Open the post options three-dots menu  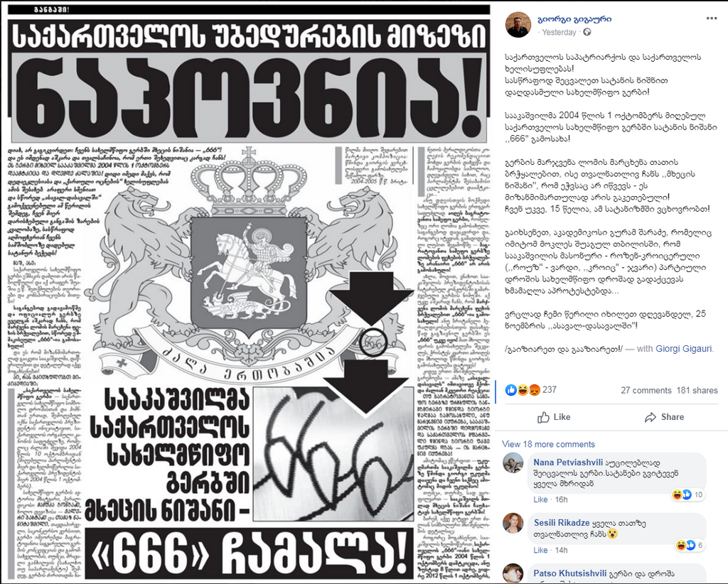pos(711,18)
